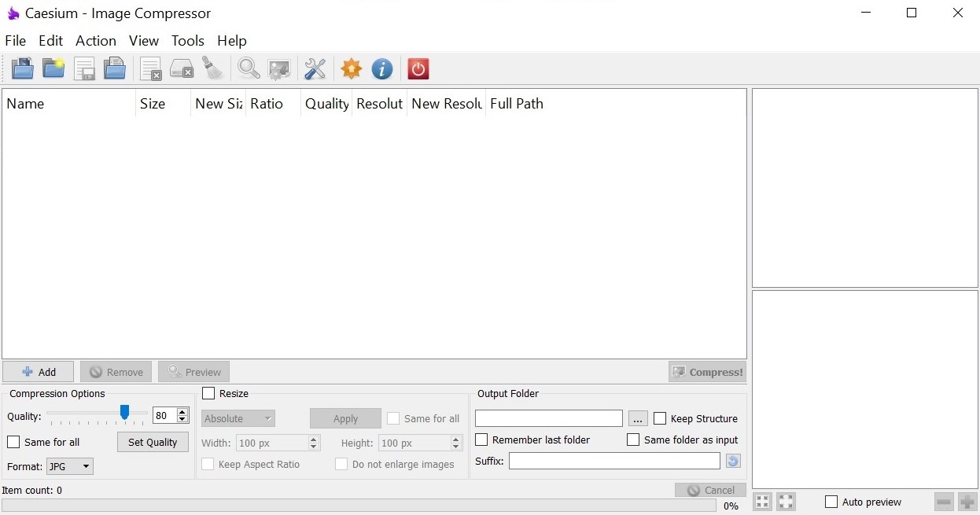
Task: Open the Tools menu
Action: [187, 41]
